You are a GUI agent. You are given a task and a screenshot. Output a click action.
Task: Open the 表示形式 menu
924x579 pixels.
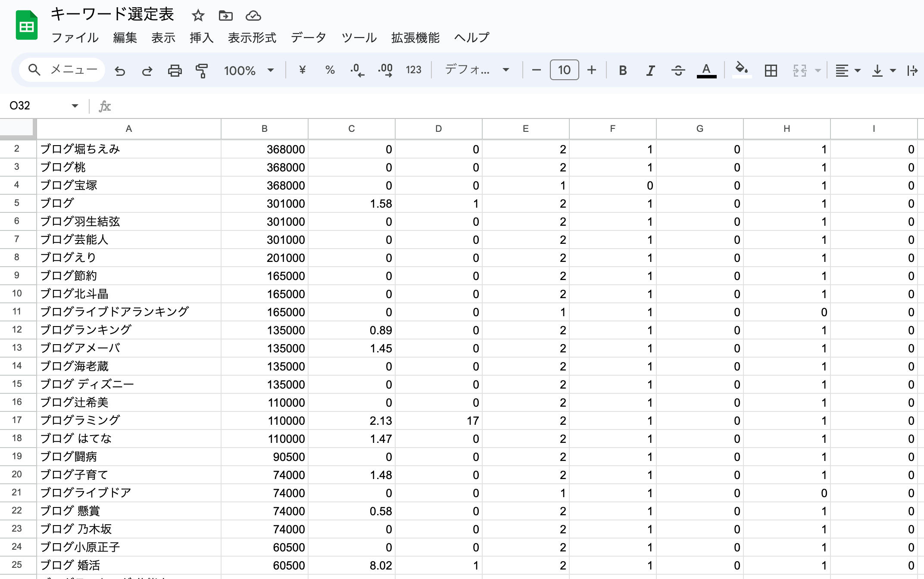[252, 38]
